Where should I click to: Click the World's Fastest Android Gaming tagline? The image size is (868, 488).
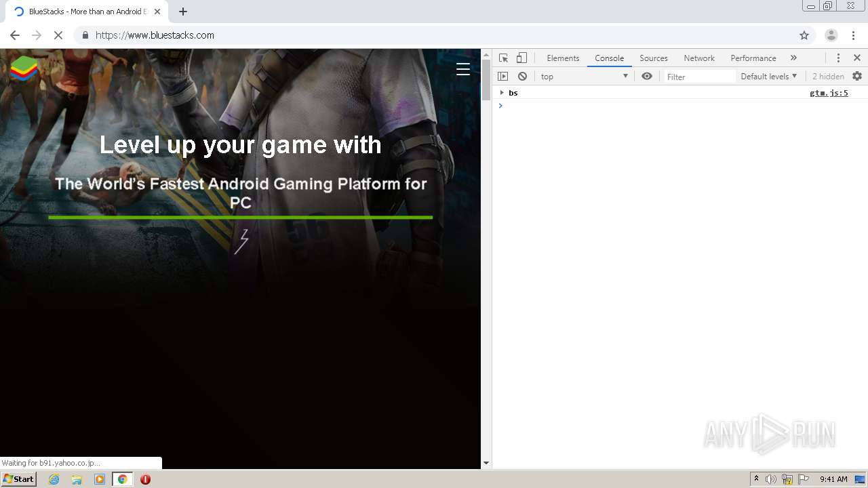tap(241, 193)
